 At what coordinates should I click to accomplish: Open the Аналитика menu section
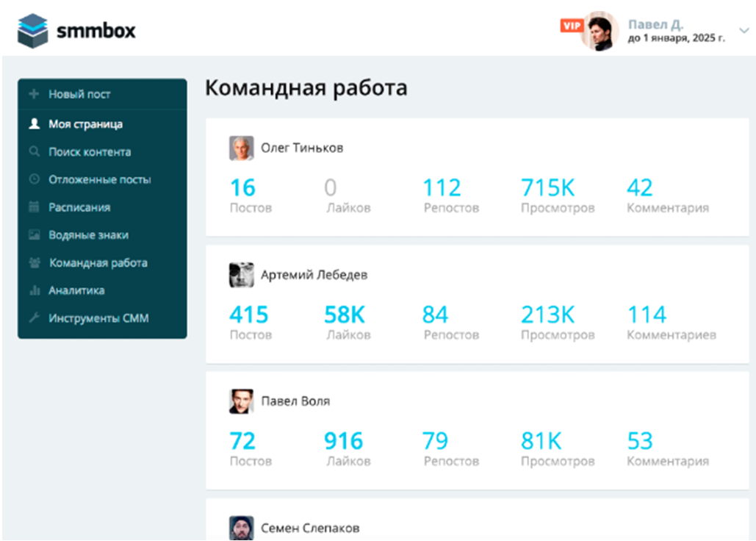pos(76,291)
